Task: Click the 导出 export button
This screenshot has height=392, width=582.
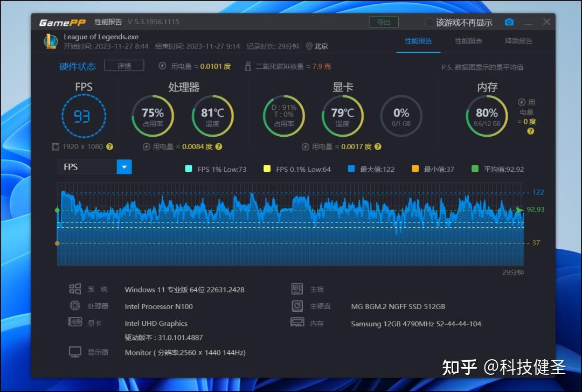Action: 384,22
